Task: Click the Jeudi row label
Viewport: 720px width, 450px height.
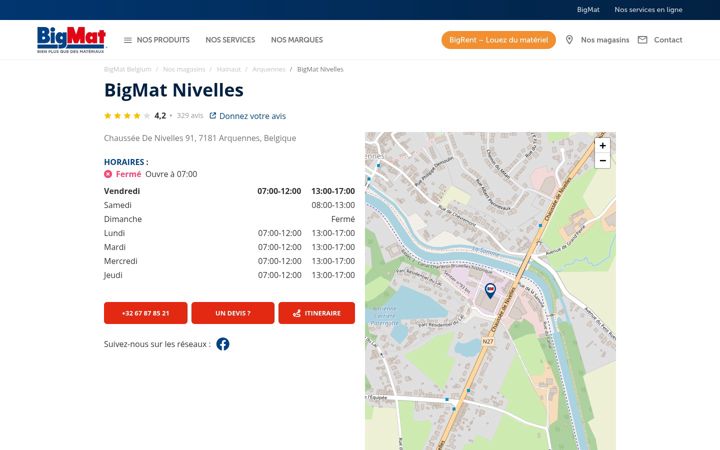Action: [x=113, y=275]
